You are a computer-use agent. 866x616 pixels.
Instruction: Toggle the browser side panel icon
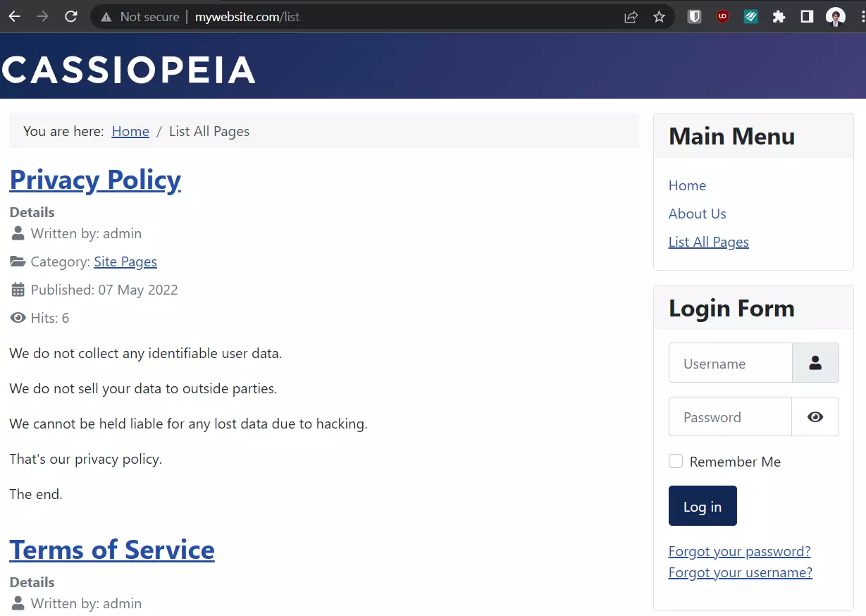[808, 17]
